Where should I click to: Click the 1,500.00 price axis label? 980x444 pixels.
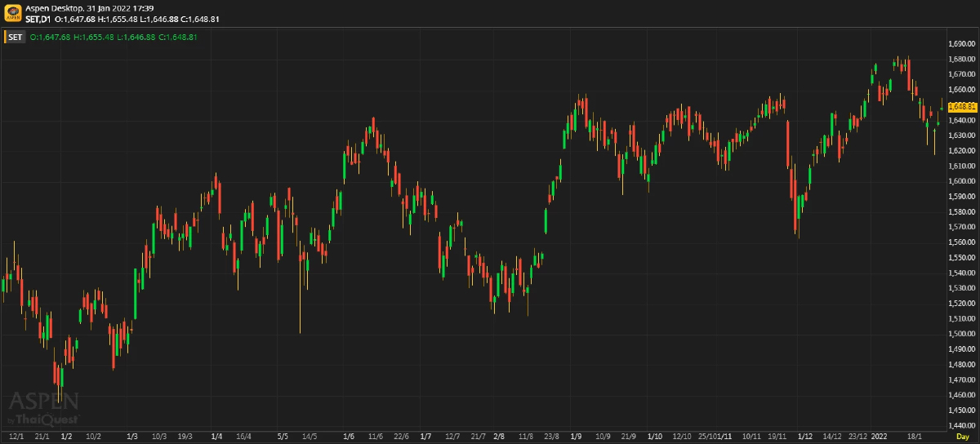pyautogui.click(x=962, y=334)
